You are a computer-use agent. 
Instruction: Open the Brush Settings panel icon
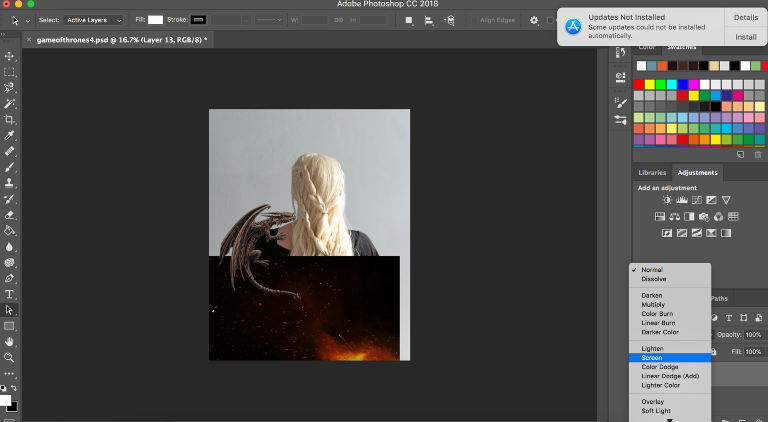pyautogui.click(x=621, y=102)
